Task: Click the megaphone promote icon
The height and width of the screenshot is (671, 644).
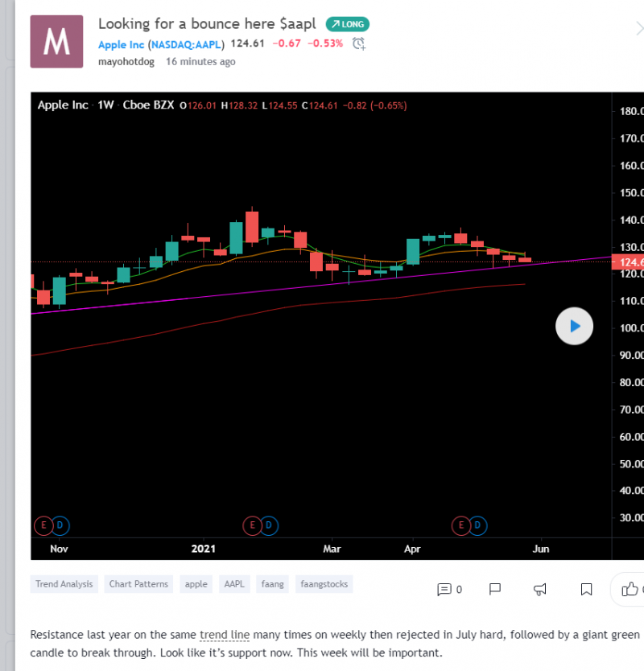Action: coord(542,590)
